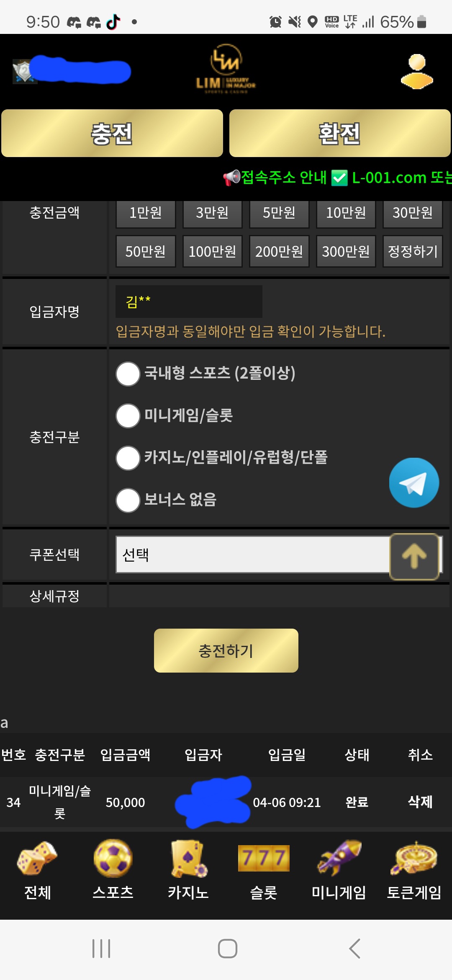The image size is (452, 980).
Task: Open the 전체 dice category
Action: click(37, 870)
